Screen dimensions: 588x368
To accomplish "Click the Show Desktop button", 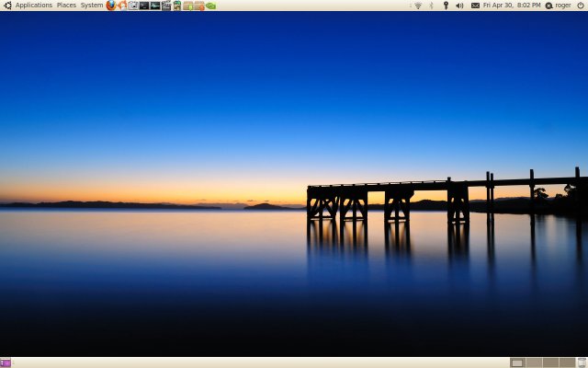I will click(6, 362).
